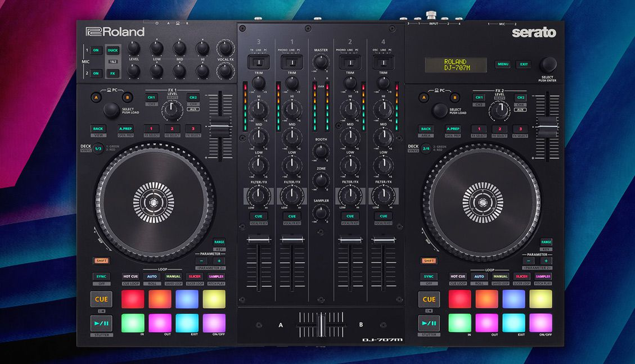Click the ZONE level knob
The image size is (635, 364).
(321, 180)
